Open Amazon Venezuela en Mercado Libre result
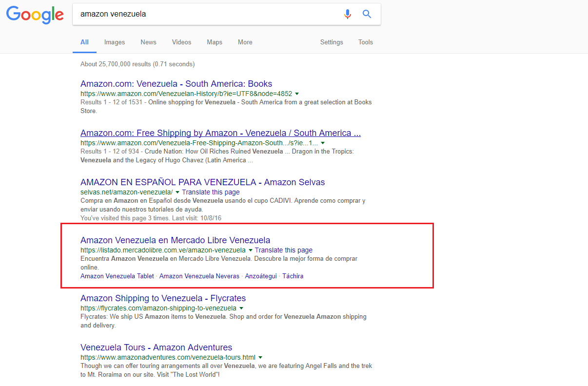The width and height of the screenshot is (588, 386). (x=175, y=240)
